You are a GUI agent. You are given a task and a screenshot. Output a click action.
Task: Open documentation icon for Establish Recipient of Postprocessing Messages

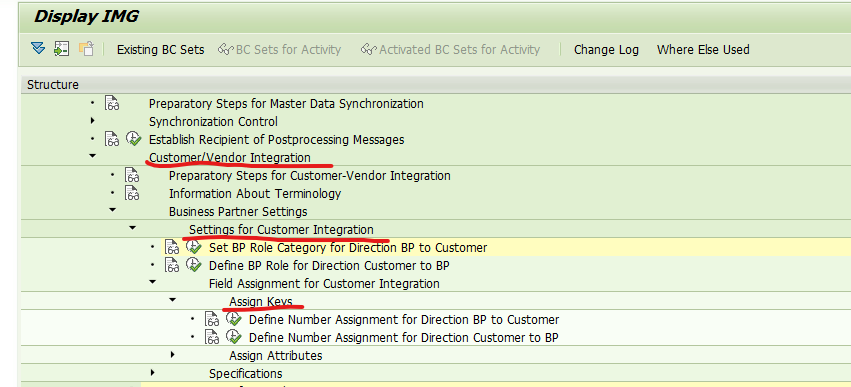tap(112, 139)
